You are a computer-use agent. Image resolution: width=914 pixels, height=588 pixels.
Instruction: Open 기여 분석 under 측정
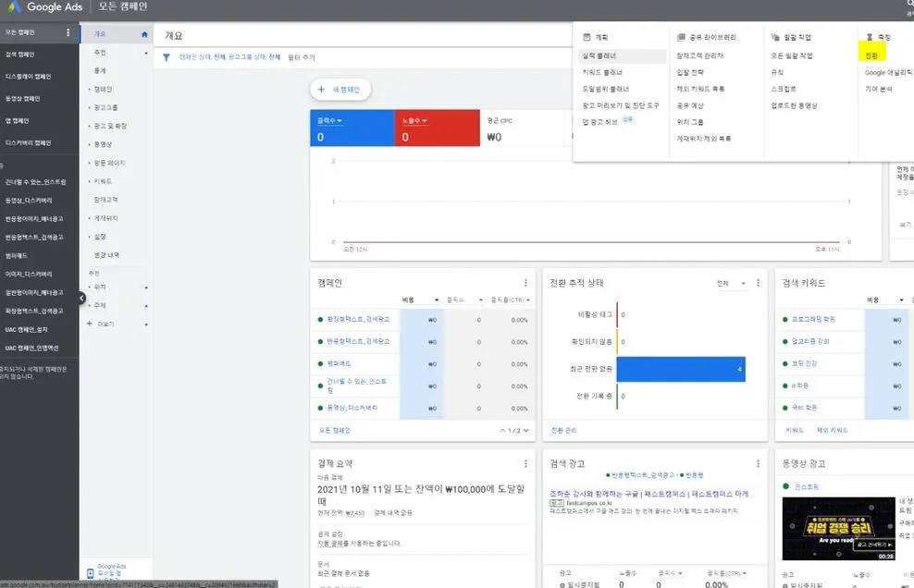point(879,89)
